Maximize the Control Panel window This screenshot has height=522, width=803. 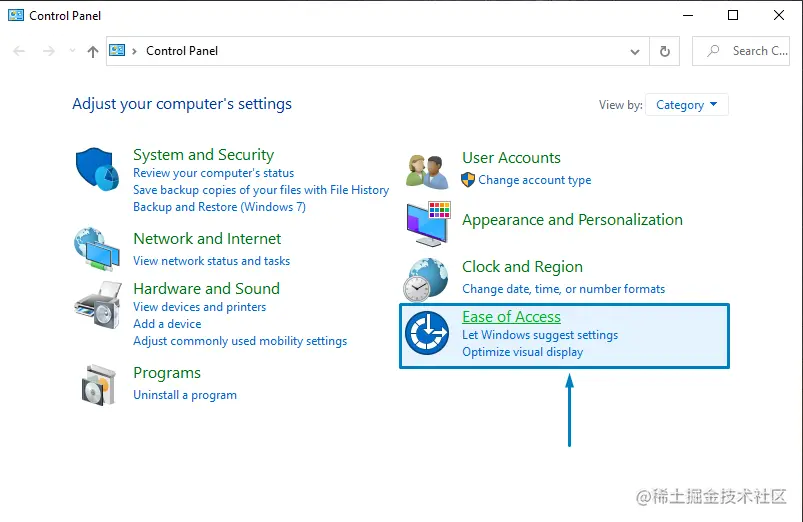(733, 15)
